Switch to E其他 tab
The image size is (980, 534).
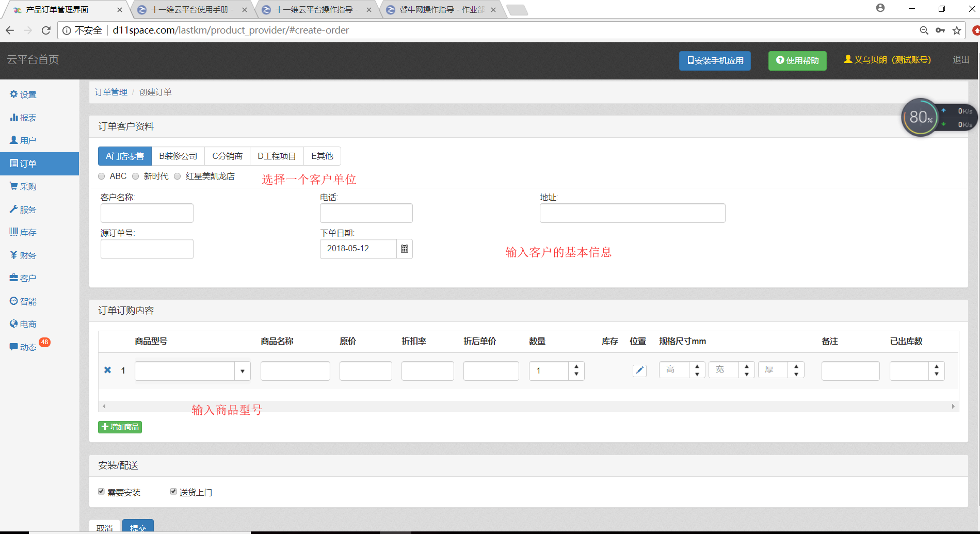323,156
